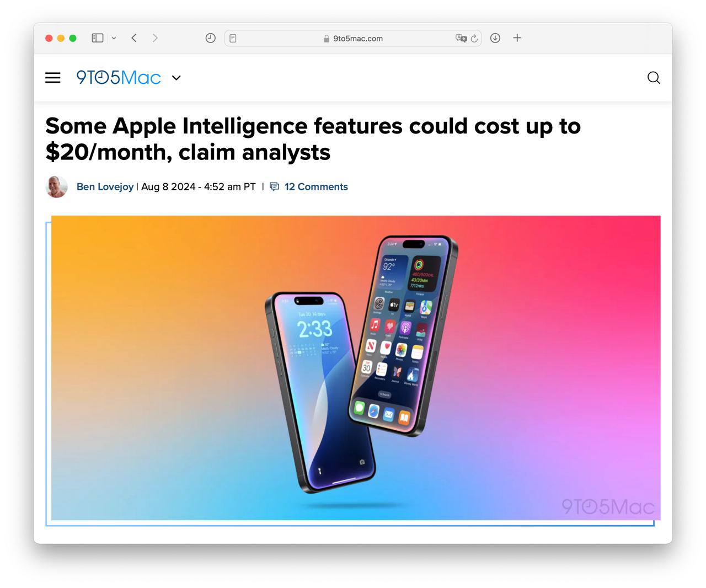706x588 pixels.
Task: View the 12 Comments link
Action: pyautogui.click(x=316, y=187)
